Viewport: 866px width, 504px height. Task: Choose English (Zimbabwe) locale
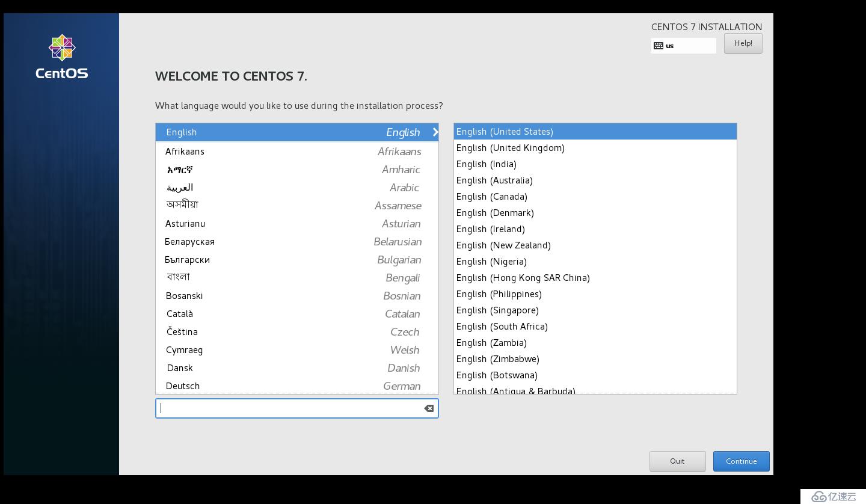click(595, 359)
